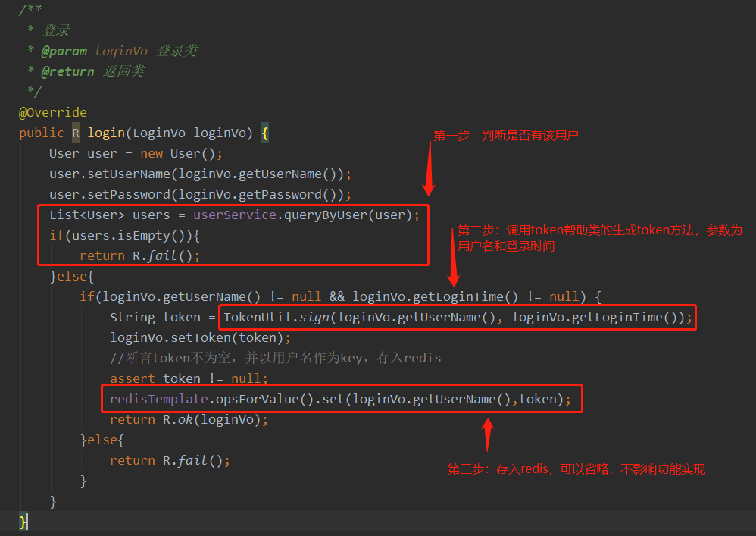Click the user.setUserName call
This screenshot has height=536, width=756.
tap(200, 174)
